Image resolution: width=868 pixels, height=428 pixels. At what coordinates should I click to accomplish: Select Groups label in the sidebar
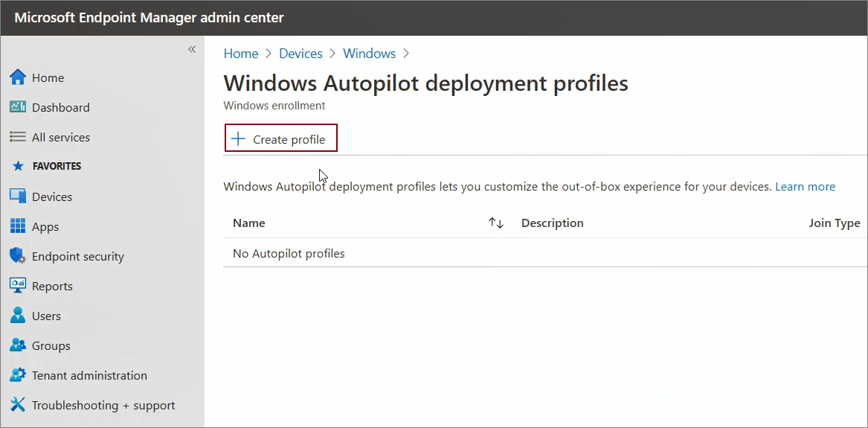click(x=51, y=346)
